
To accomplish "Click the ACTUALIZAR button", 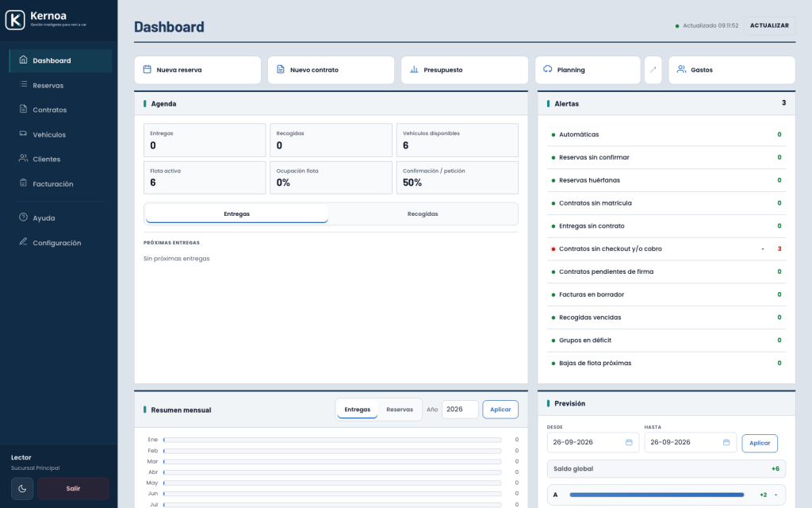I will (x=769, y=25).
